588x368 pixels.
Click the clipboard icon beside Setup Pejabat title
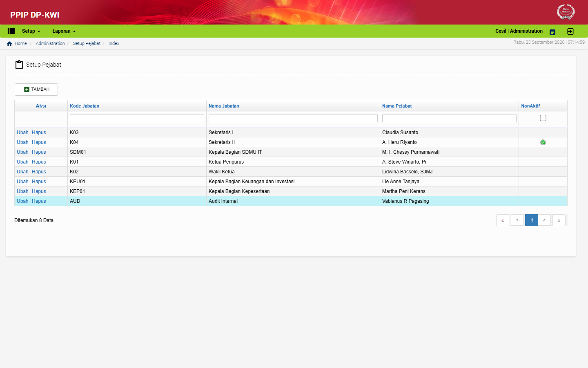[x=19, y=65]
